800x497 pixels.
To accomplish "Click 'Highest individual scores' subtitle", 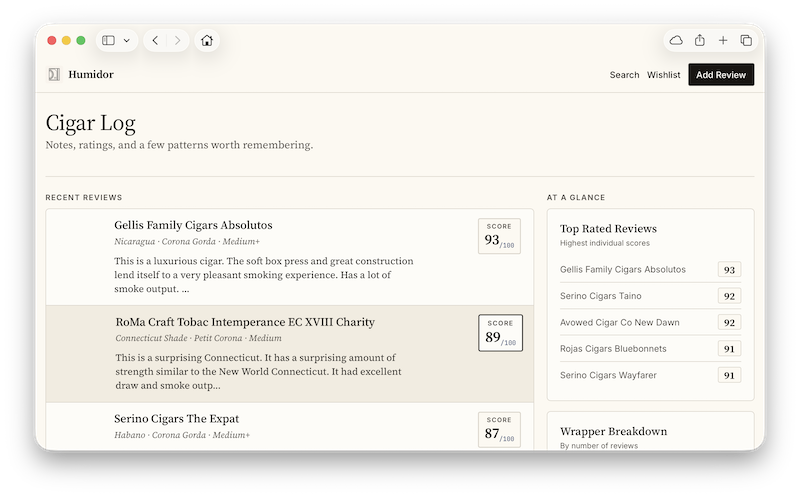I will coord(605,243).
